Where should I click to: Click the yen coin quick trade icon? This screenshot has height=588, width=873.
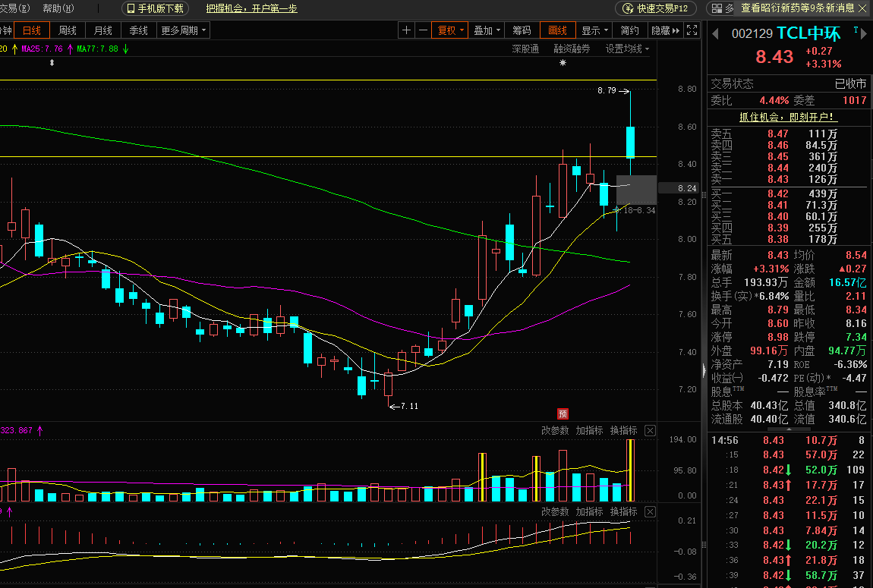(x=628, y=8)
